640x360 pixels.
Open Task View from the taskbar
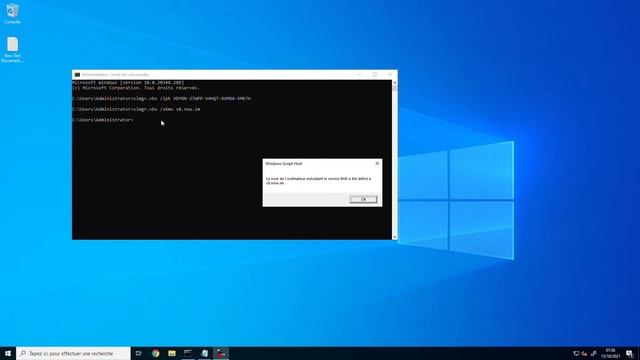pyautogui.click(x=139, y=353)
